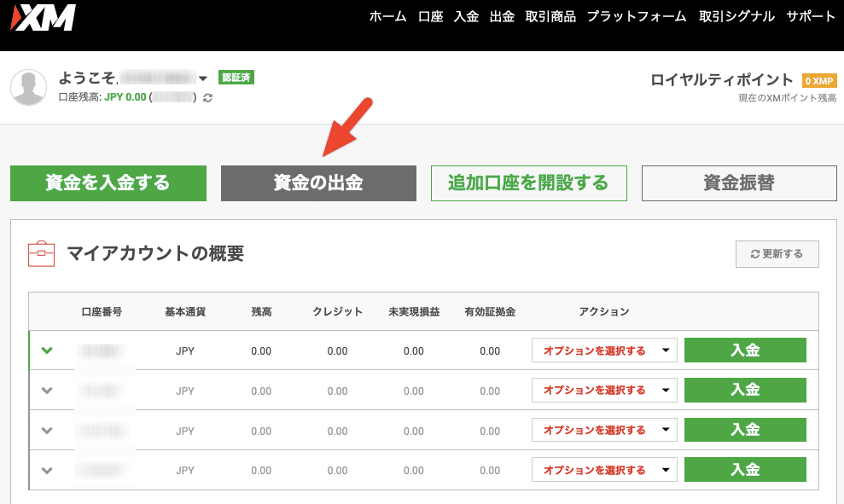Click 入金 button in second account row
This screenshot has width=844, height=504.
pos(746,390)
